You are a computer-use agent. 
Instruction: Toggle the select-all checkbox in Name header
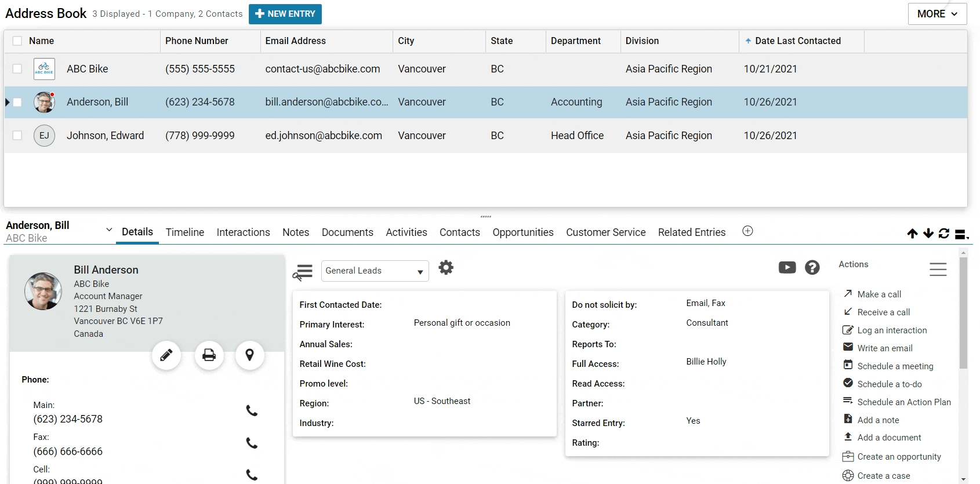[x=17, y=41]
